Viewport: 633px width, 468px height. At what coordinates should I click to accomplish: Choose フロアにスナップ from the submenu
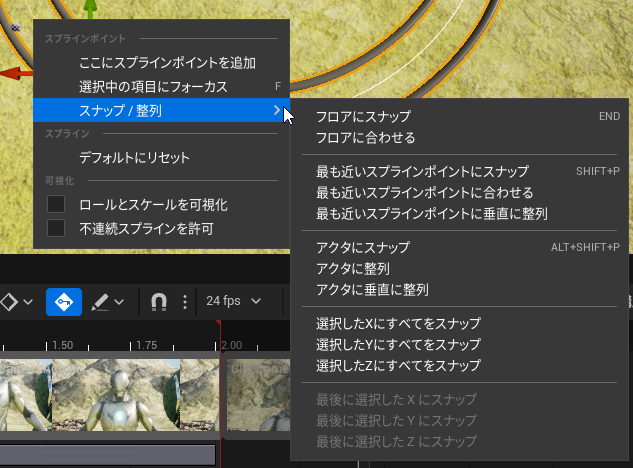point(363,116)
